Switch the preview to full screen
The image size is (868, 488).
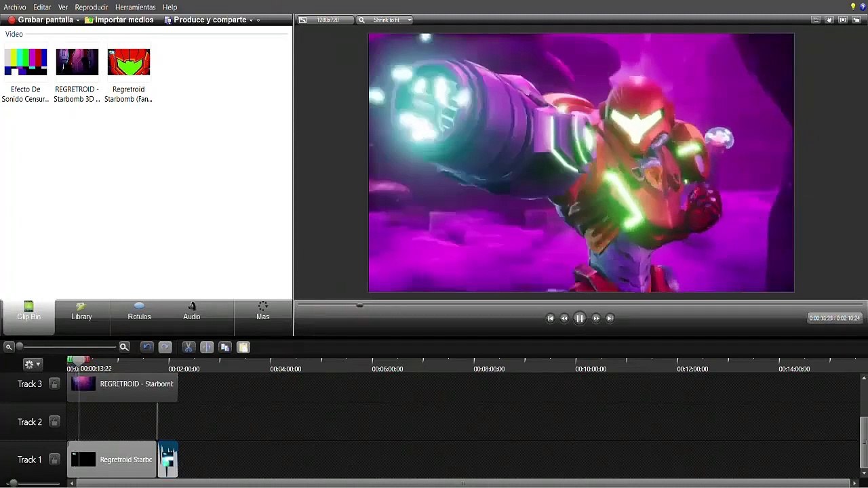(843, 20)
